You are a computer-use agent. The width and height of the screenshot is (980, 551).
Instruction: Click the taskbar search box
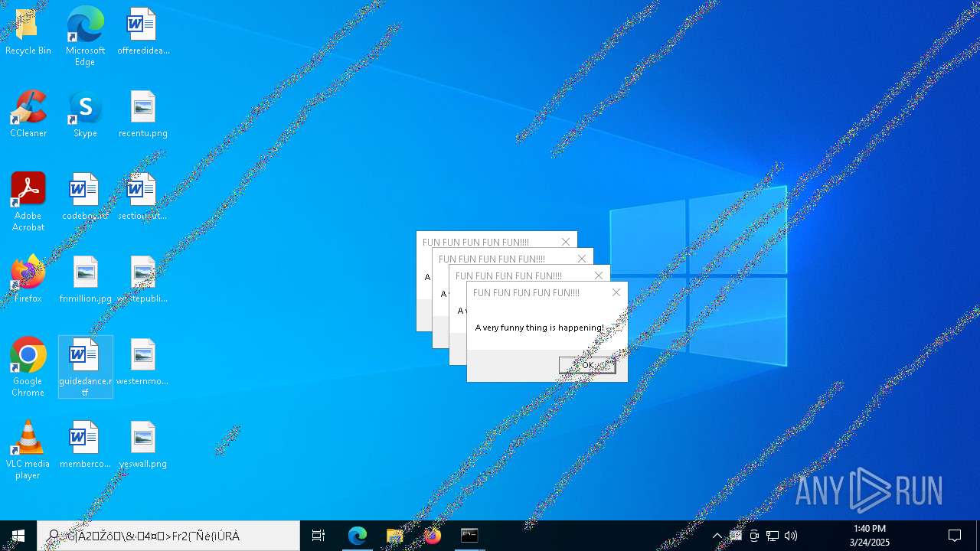[168, 536]
